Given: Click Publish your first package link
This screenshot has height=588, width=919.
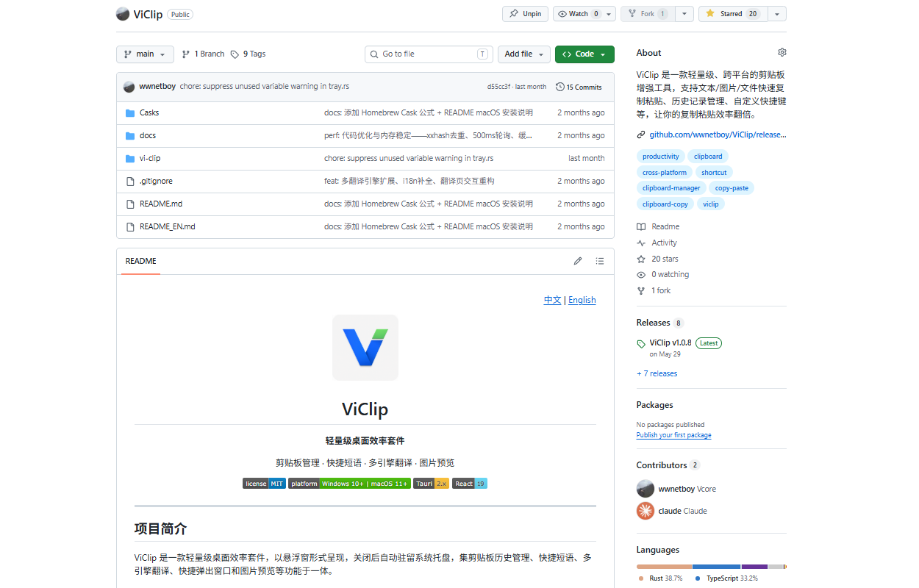Looking at the screenshot, I should click(x=674, y=435).
